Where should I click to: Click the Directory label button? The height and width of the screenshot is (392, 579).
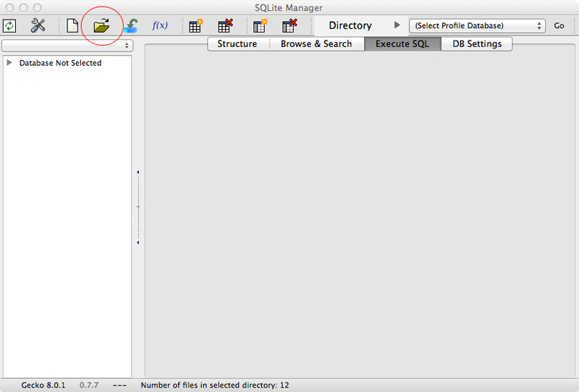350,25
